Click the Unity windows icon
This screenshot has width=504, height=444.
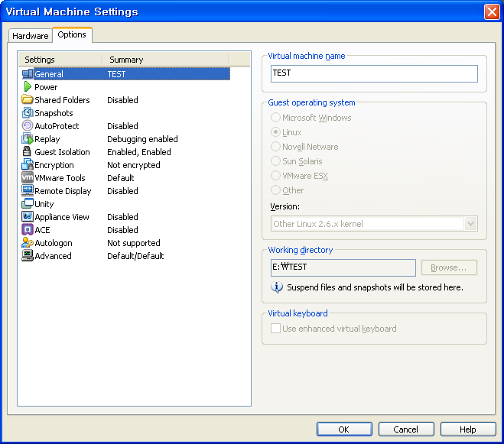pyautogui.click(x=28, y=204)
